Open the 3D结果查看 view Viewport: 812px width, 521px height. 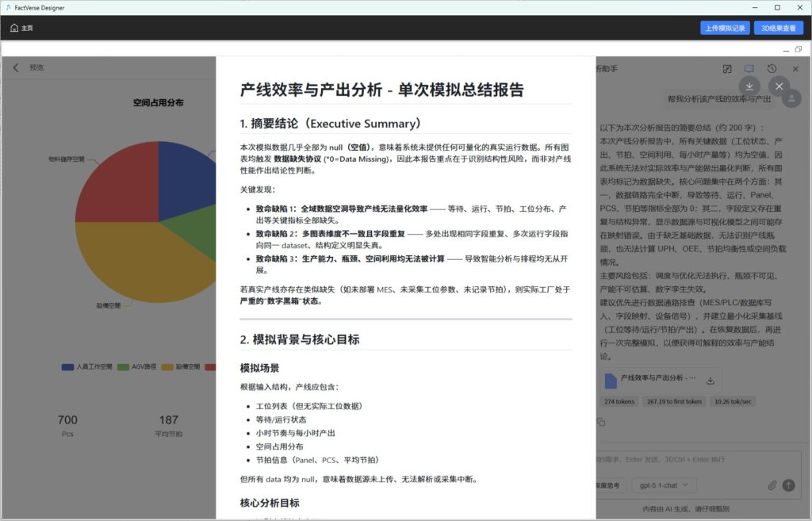point(778,28)
